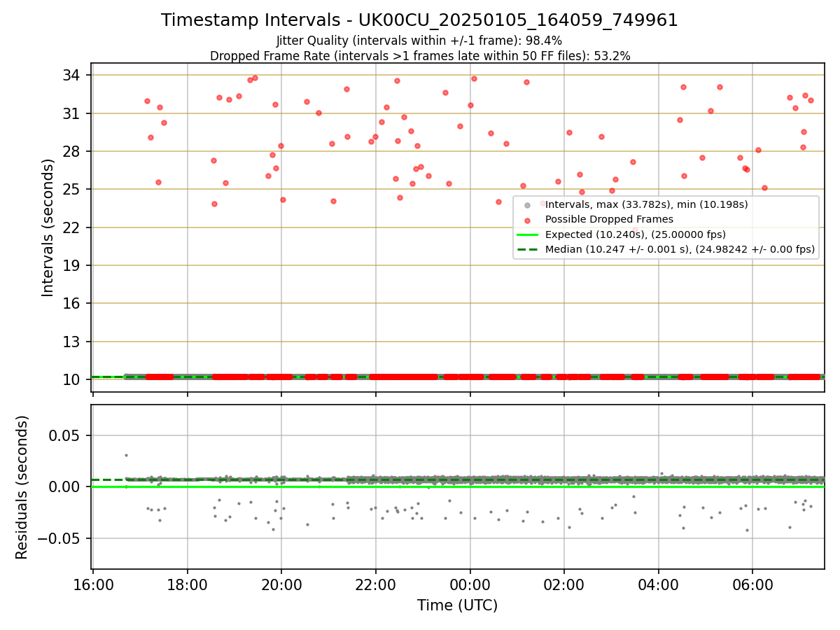This screenshot has width=840, height=630.
Task: Click the '16:00' time tick label
Action: 93,584
